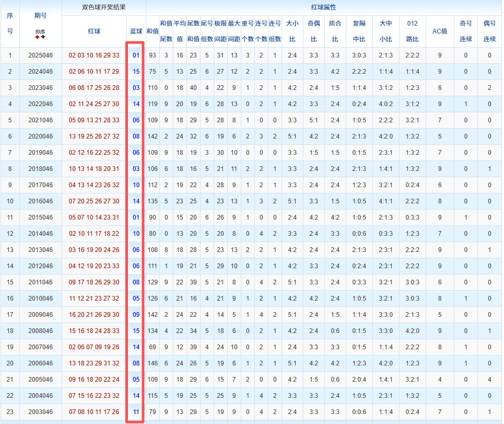Click blue ball 11 in issue 2003046 row

pos(136,412)
